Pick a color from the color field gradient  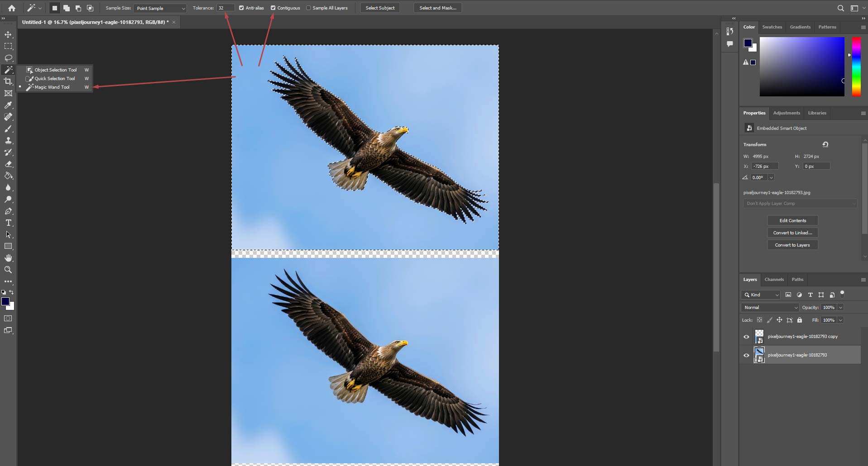(801, 67)
